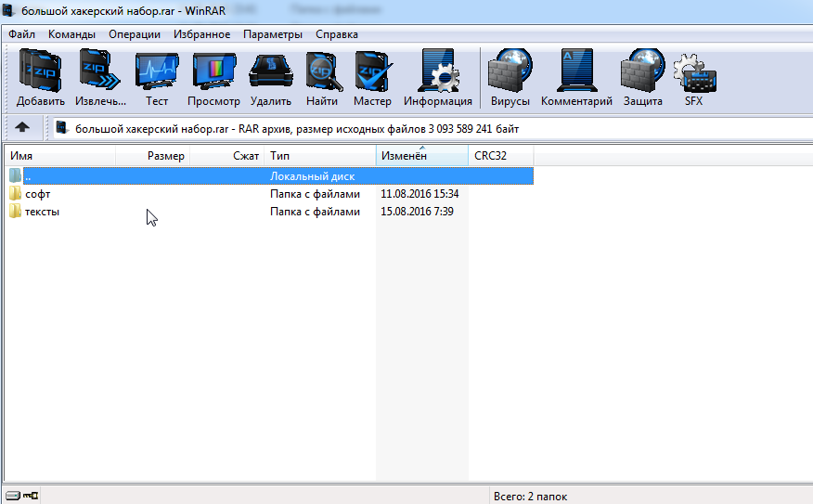Viewport: 813px width, 504px height.
Task: Click the Защита (Protect) toolbar icon
Action: tap(643, 78)
